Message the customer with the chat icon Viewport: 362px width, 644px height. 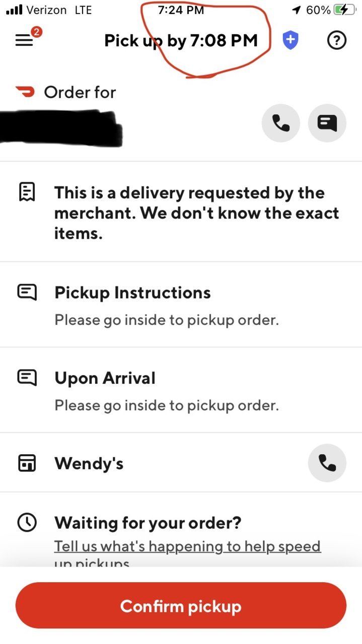[327, 123]
